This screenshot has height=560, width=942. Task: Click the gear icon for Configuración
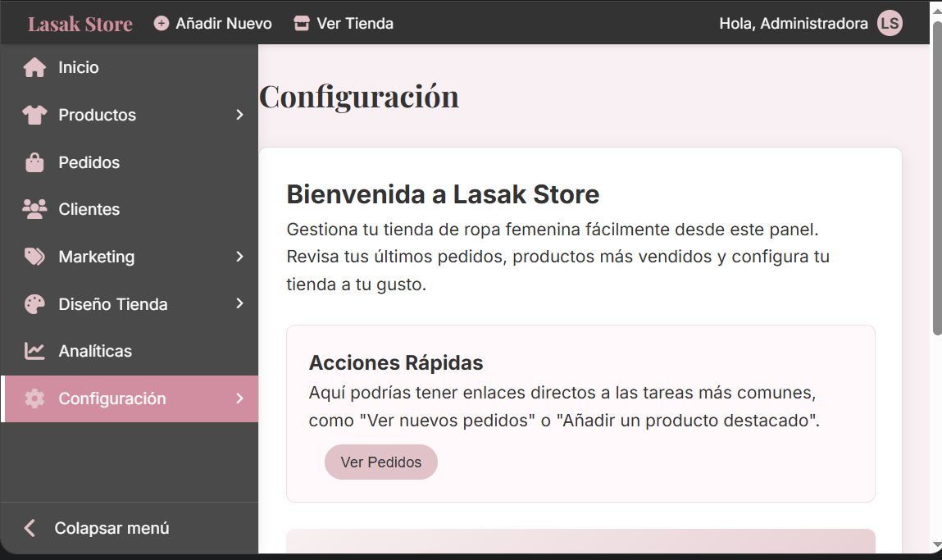point(34,399)
